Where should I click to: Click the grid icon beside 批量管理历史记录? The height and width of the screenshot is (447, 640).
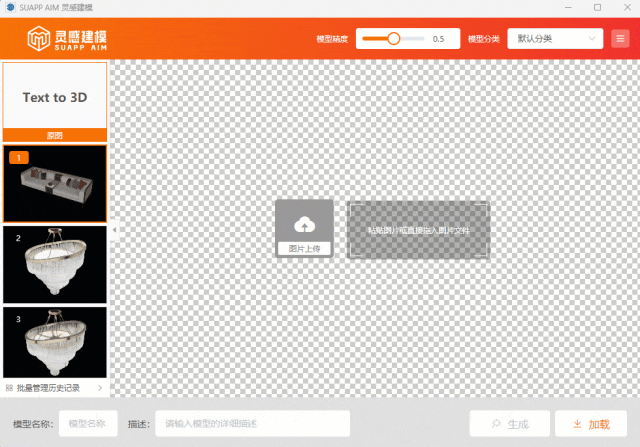pyautogui.click(x=9, y=387)
